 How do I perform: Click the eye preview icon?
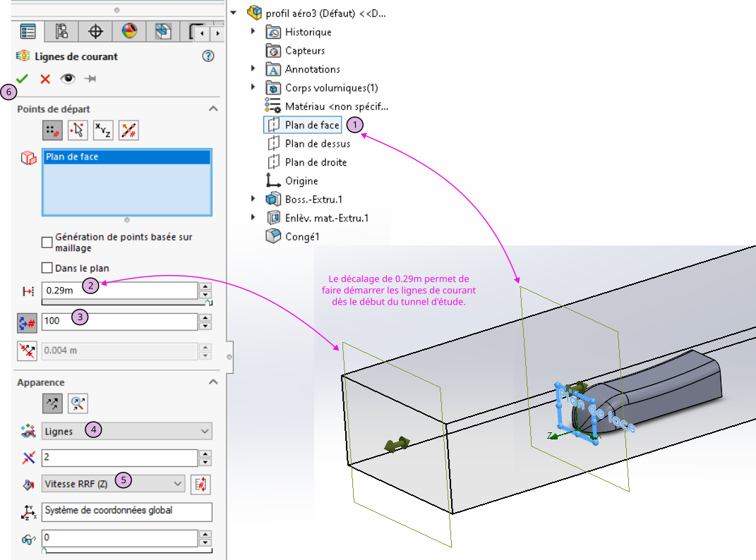click(68, 79)
